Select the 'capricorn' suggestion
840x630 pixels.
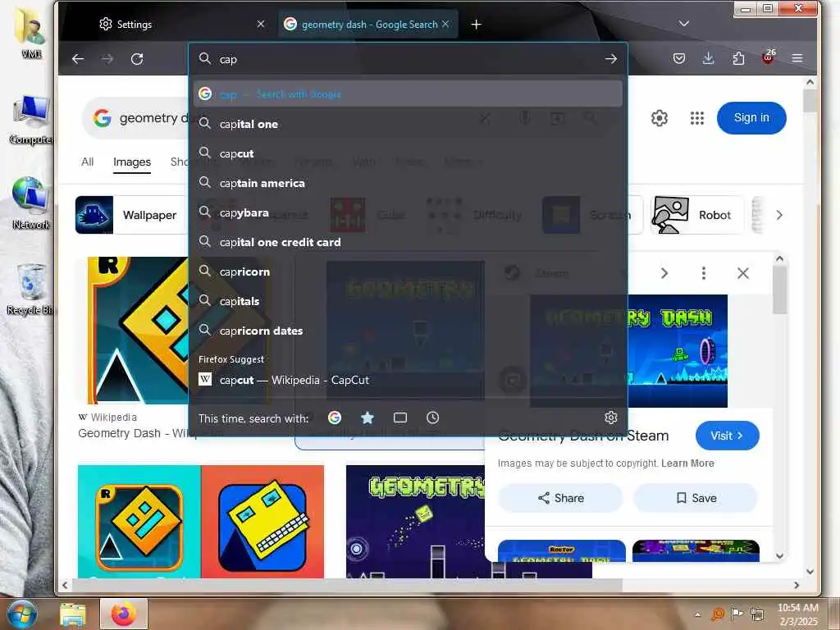409,271
